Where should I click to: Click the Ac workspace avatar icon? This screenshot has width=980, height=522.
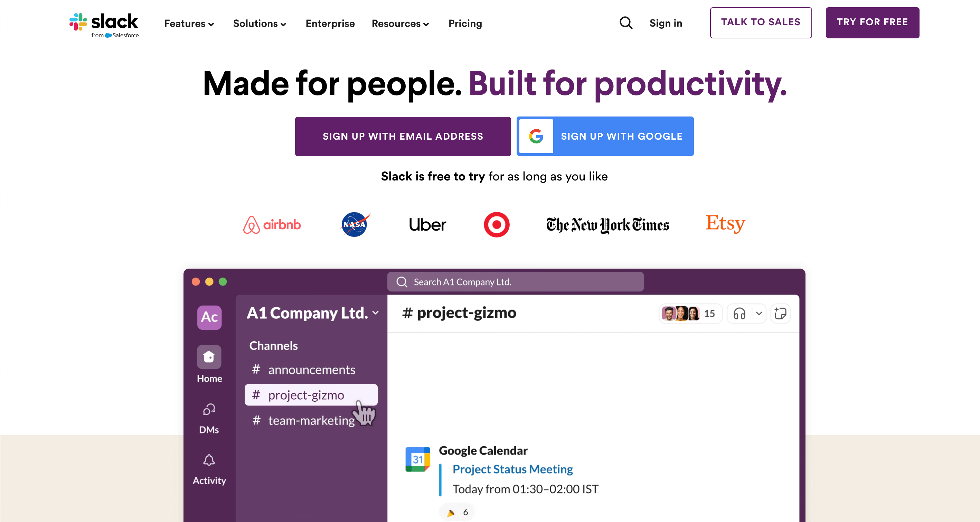(209, 317)
